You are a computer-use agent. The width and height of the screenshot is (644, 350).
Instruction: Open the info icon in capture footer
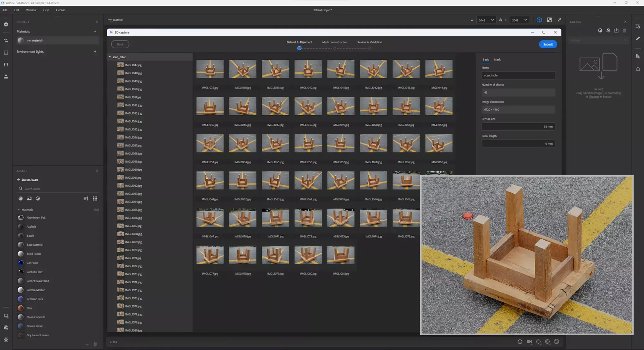coord(520,342)
